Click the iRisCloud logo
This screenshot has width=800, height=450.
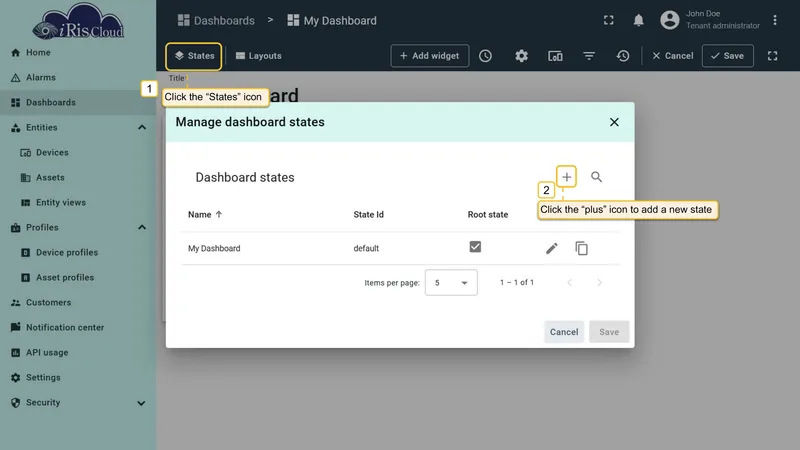click(x=78, y=21)
